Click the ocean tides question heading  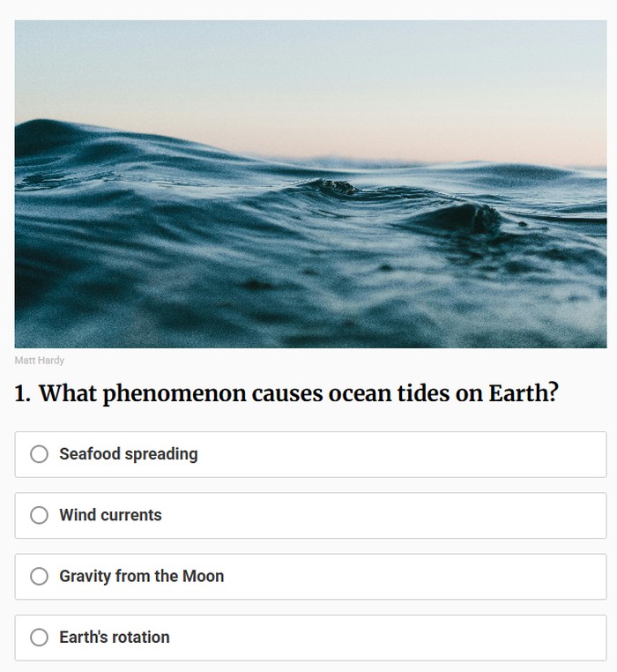click(x=286, y=393)
